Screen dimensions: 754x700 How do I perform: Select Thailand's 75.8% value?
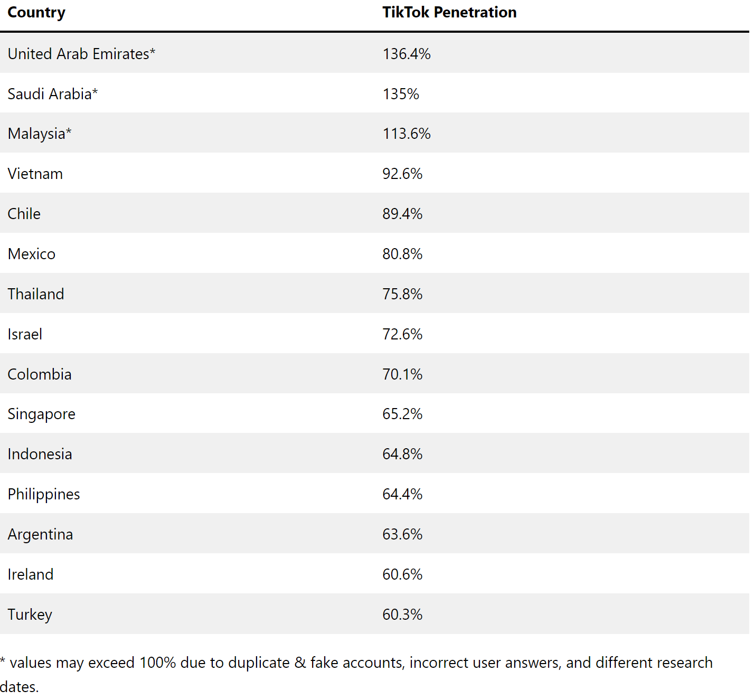coord(402,294)
